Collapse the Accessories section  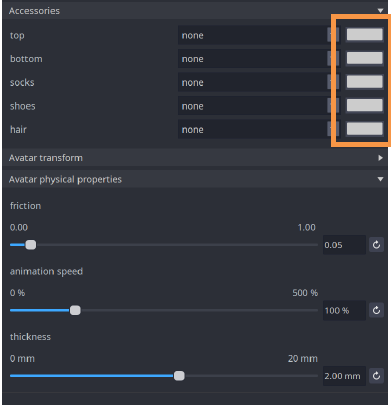380,11
